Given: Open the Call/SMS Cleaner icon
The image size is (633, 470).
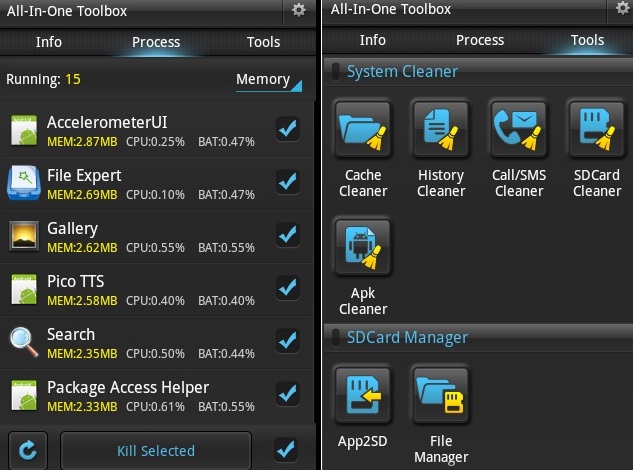Looking at the screenshot, I should [519, 129].
